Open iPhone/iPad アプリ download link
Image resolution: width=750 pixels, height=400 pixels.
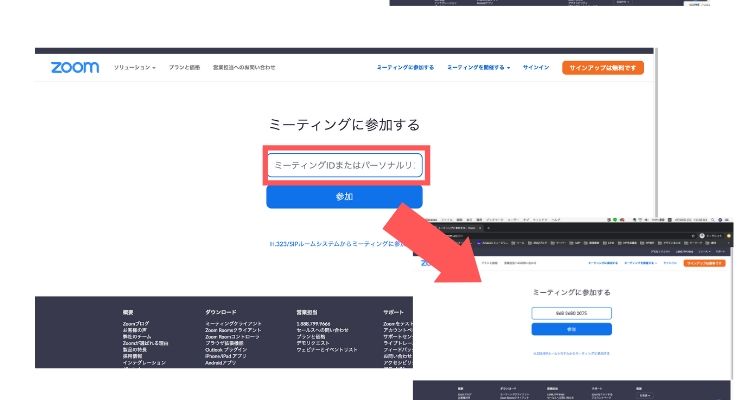click(x=226, y=356)
